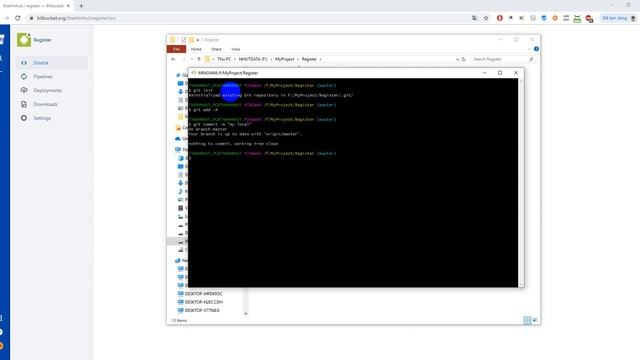Refresh the Explorer folder view
640x360 pixels.
pos(464,59)
